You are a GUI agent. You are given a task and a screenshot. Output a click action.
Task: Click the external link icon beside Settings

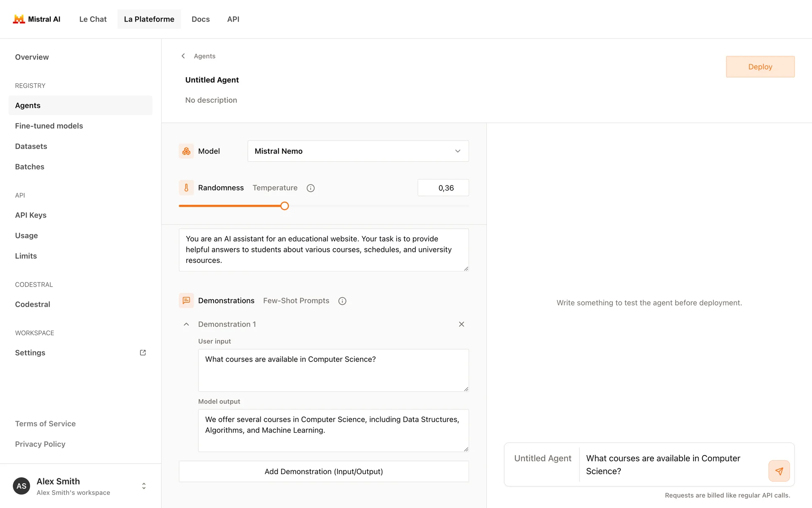click(x=143, y=353)
